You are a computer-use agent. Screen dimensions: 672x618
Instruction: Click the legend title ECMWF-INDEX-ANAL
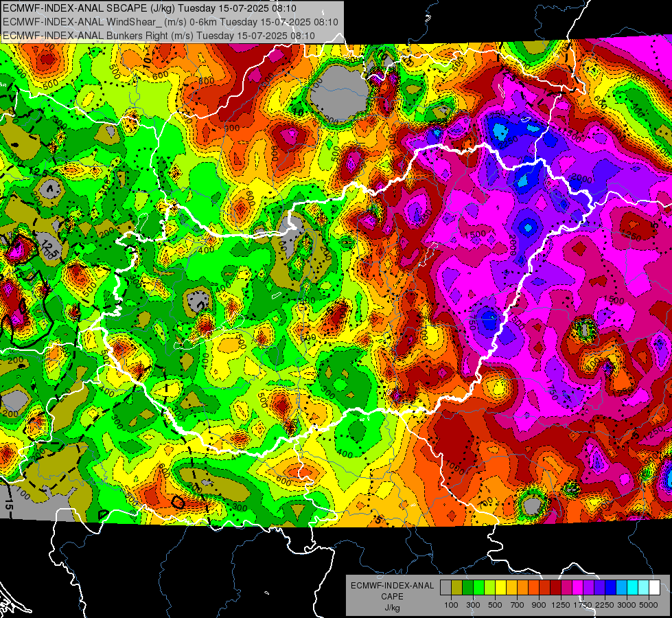(392, 586)
